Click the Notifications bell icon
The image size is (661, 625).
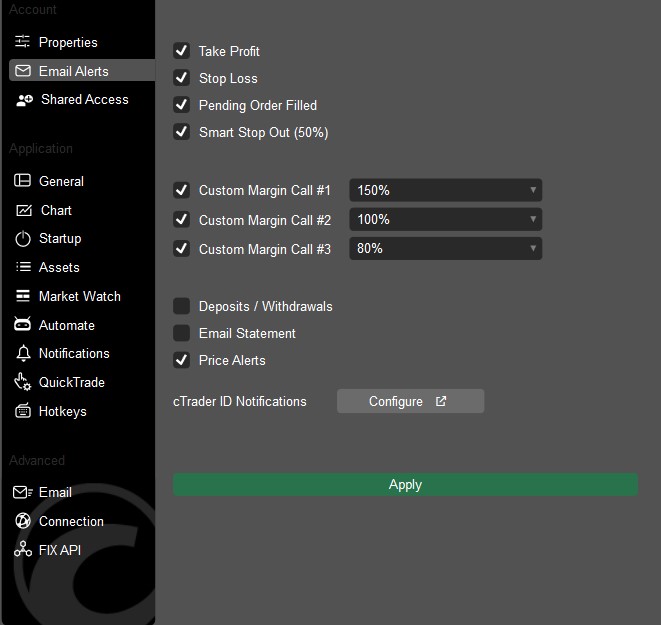pos(23,353)
